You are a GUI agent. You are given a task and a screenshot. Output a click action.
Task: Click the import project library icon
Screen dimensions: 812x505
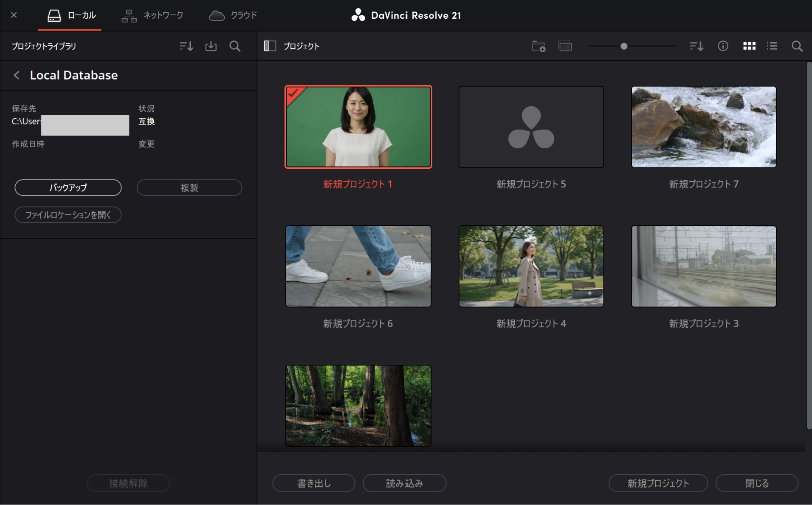[x=211, y=46]
